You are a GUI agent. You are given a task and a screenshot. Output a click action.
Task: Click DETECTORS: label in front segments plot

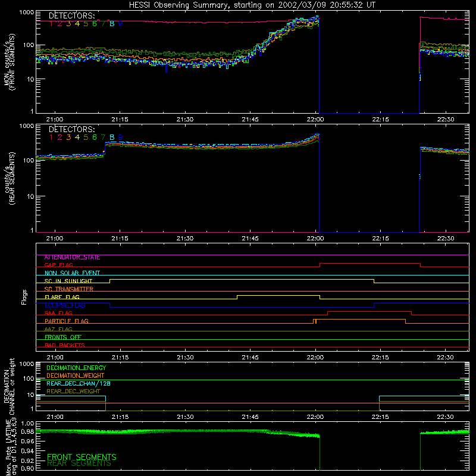click(71, 15)
